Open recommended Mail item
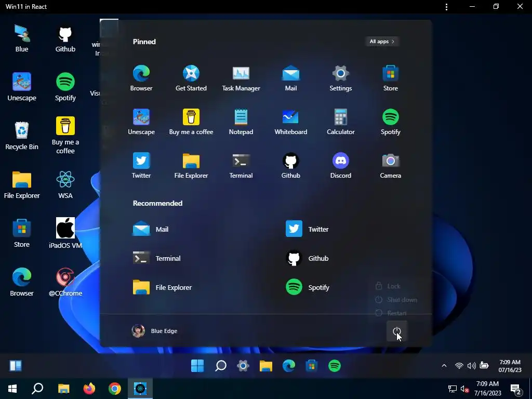532x399 pixels. [151, 229]
